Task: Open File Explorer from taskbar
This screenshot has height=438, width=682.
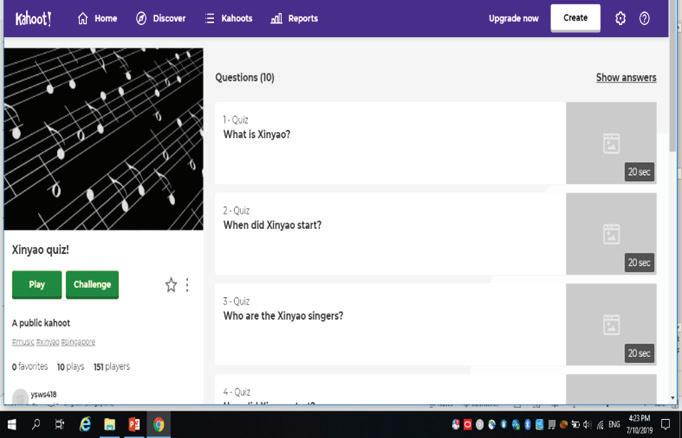Action: click(110, 424)
